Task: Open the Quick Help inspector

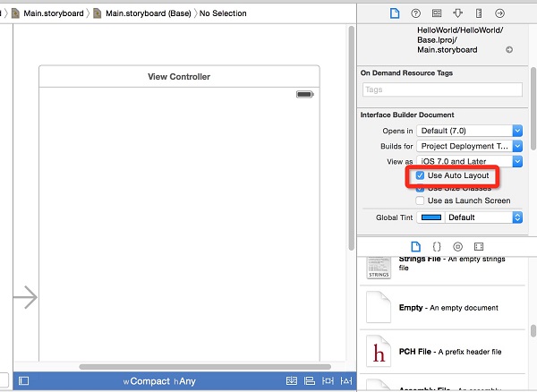Action: (x=415, y=13)
